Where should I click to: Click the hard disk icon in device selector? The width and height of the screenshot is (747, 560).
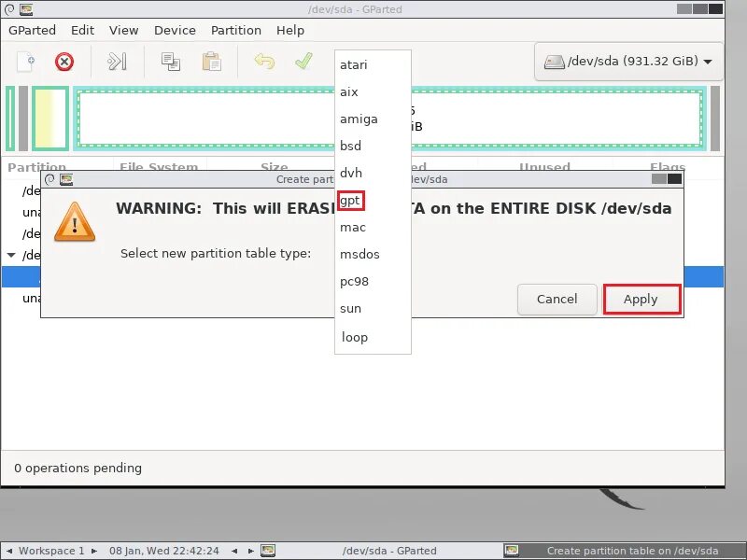(x=554, y=62)
